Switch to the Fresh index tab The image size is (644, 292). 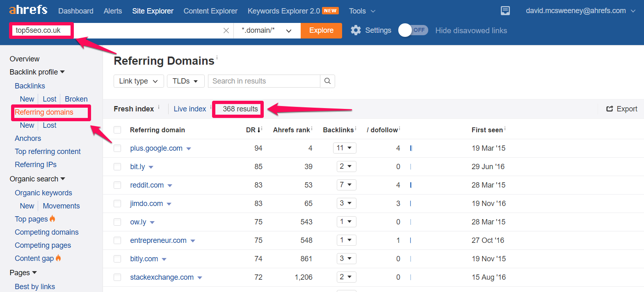tap(134, 109)
